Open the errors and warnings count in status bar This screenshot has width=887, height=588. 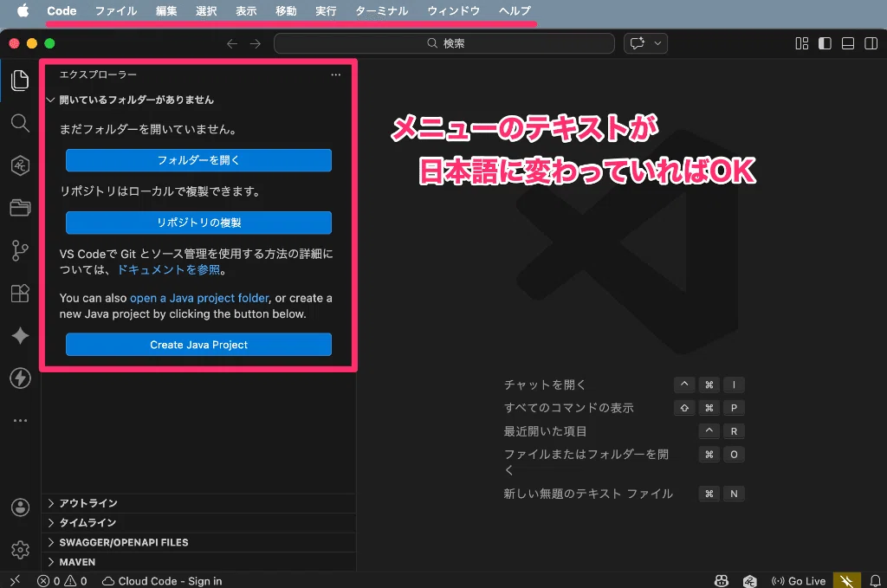tap(62, 581)
